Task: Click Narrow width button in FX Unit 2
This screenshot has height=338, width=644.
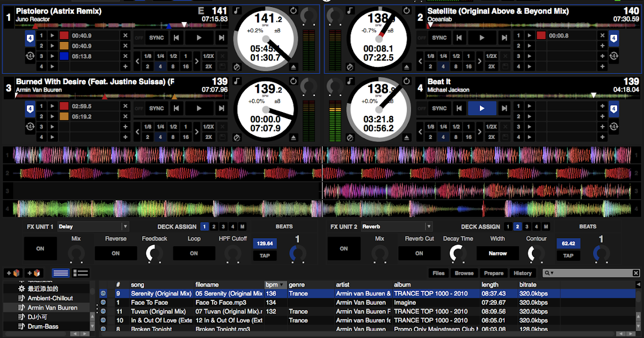Action: click(x=497, y=253)
